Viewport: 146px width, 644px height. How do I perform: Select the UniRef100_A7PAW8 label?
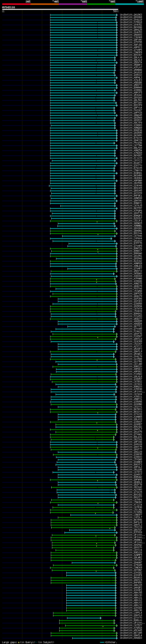[x=131, y=278]
